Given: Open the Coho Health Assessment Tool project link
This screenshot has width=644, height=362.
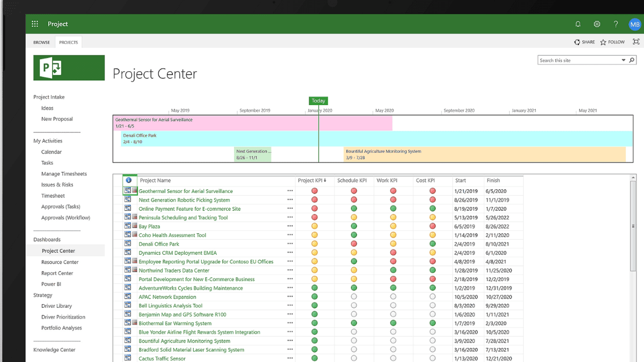Looking at the screenshot, I should pyautogui.click(x=172, y=235).
